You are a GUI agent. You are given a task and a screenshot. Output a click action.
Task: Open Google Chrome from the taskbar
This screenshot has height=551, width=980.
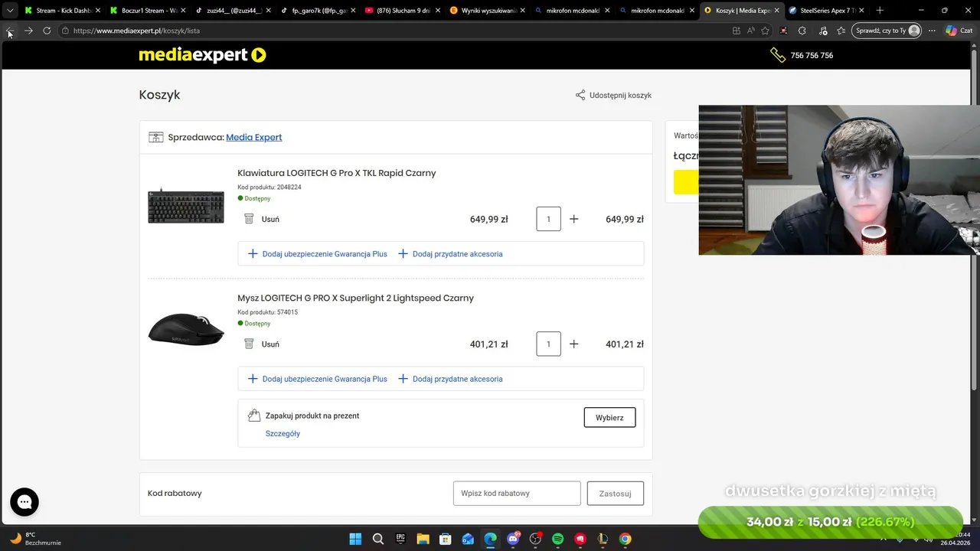pyautogui.click(x=626, y=539)
